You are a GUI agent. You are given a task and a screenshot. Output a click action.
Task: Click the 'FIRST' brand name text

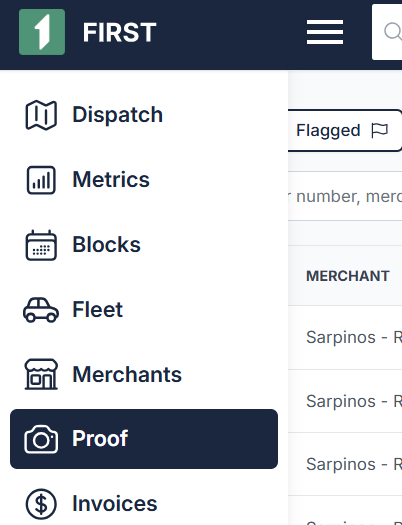[x=119, y=32]
